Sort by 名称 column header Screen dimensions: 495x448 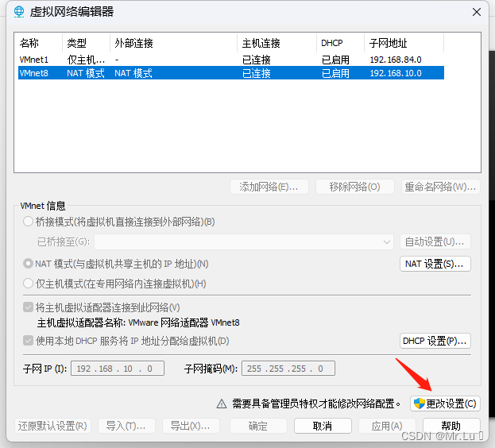point(40,43)
